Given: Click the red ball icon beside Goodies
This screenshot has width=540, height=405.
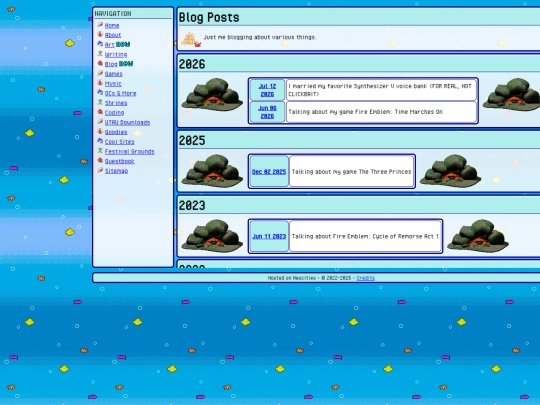Looking at the screenshot, I should tap(100, 132).
